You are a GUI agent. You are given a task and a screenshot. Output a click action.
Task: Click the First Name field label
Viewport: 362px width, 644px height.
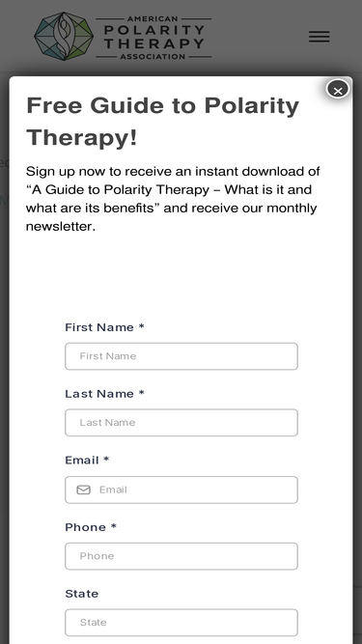pyautogui.click(x=99, y=327)
